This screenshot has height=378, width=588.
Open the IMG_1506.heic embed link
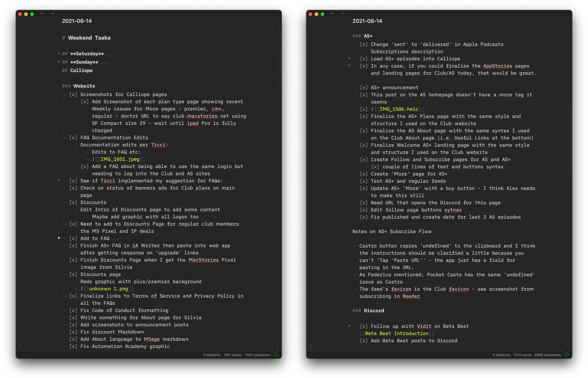point(399,109)
